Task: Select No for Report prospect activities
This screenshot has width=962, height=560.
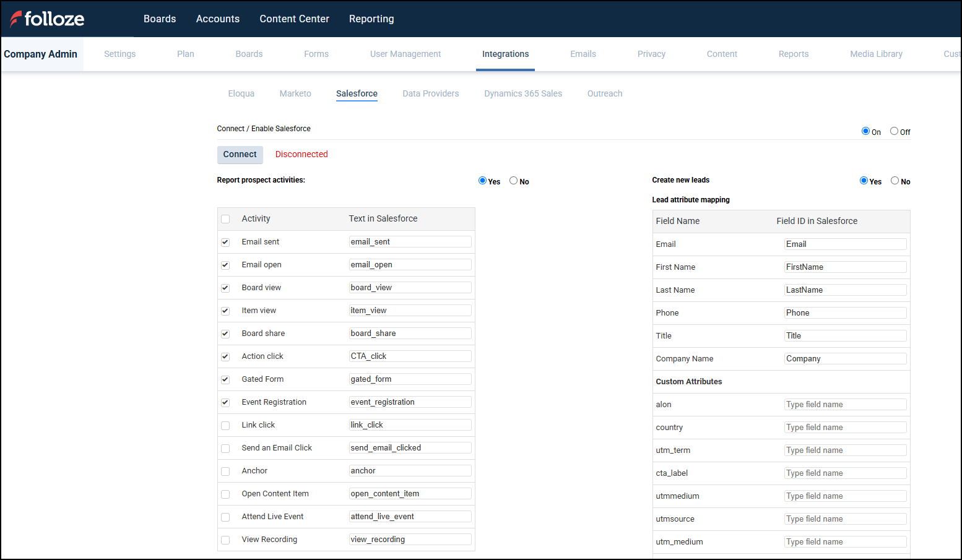Action: [x=513, y=181]
